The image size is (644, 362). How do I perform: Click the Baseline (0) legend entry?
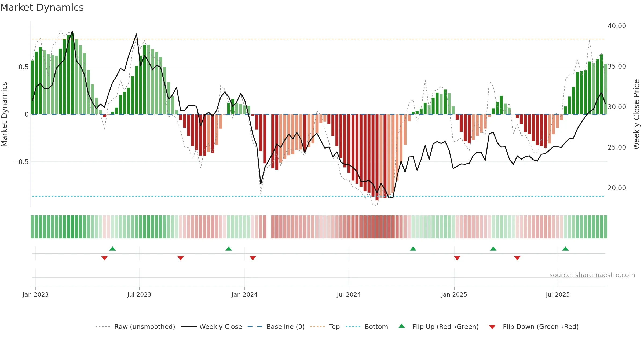[x=276, y=327]
